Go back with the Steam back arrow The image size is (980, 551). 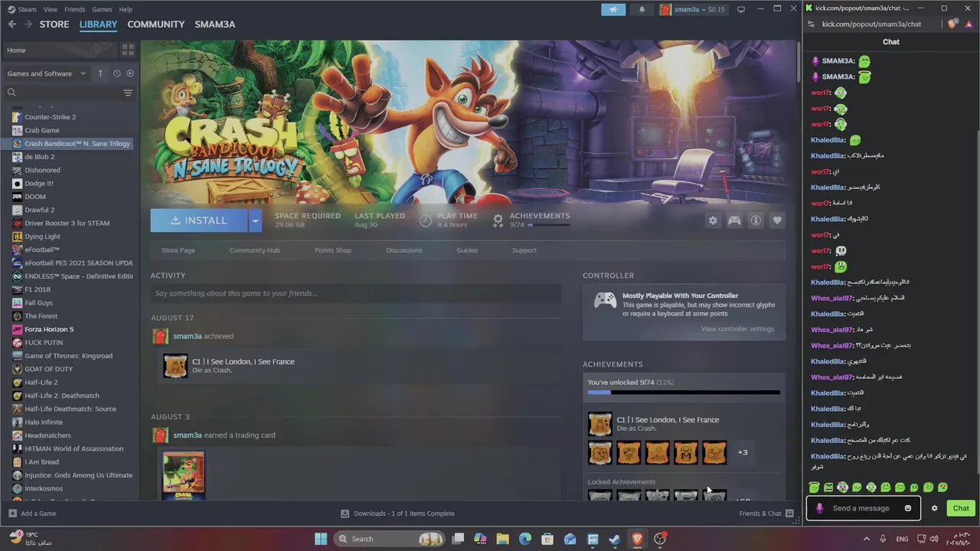coord(11,24)
